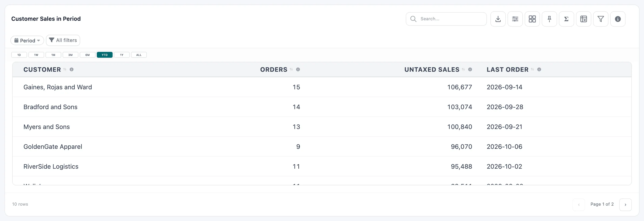Sort by the Customer column arrows

tap(65, 69)
